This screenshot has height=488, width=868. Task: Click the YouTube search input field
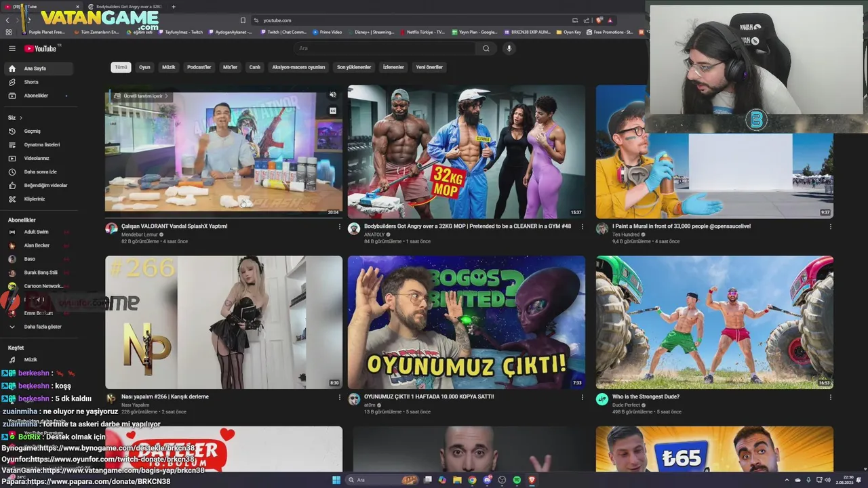click(x=387, y=48)
